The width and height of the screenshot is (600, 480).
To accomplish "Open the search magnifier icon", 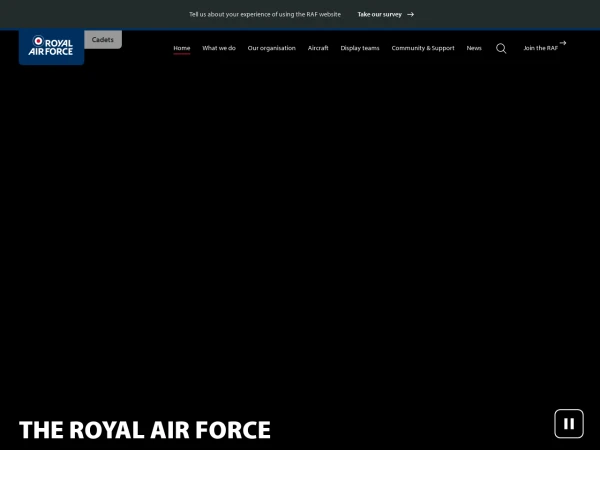I will pyautogui.click(x=501, y=48).
